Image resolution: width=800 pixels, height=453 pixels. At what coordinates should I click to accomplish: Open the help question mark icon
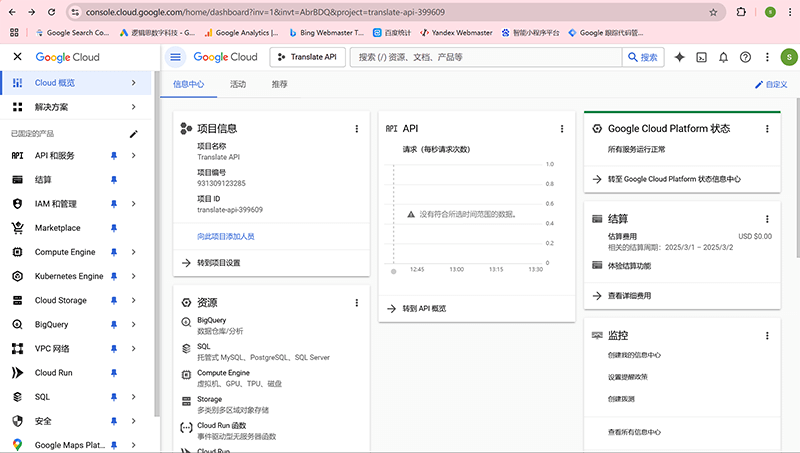[x=745, y=57]
